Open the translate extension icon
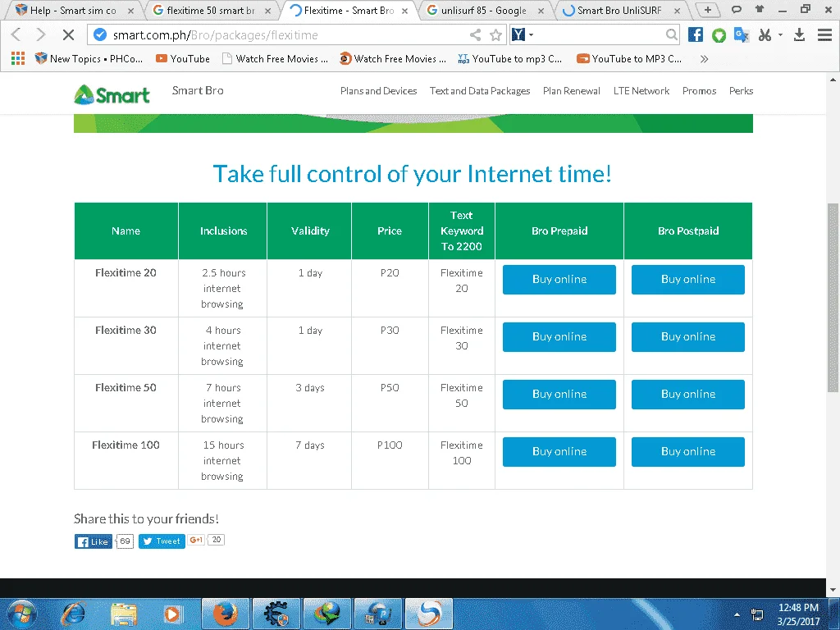The height and width of the screenshot is (630, 840). [742, 34]
